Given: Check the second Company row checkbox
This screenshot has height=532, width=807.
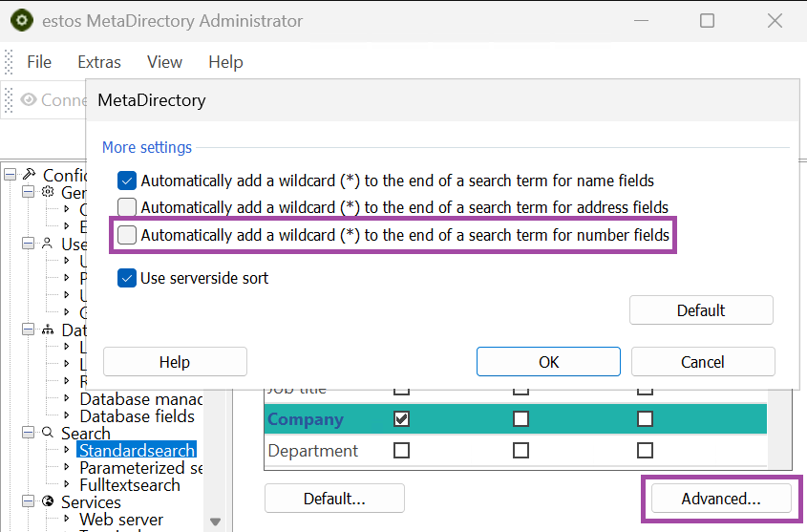Looking at the screenshot, I should pos(520,418).
